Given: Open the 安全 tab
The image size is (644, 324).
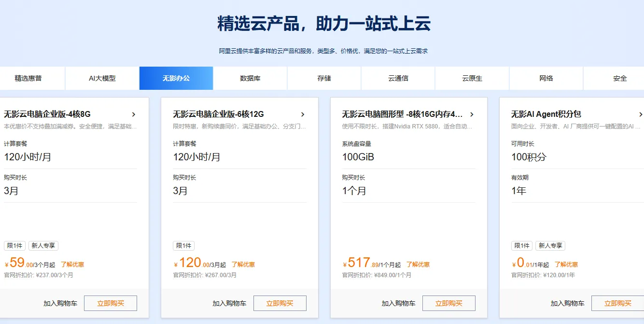Looking at the screenshot, I should (620, 78).
